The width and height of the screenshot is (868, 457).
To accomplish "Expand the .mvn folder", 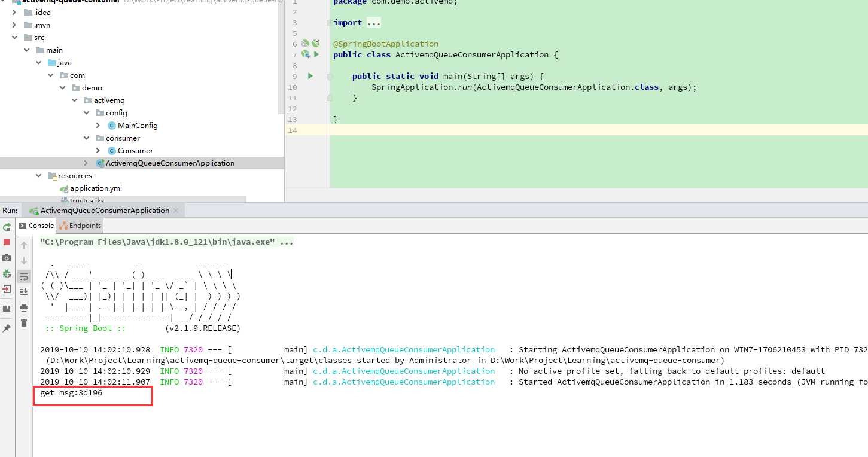I will click(14, 25).
